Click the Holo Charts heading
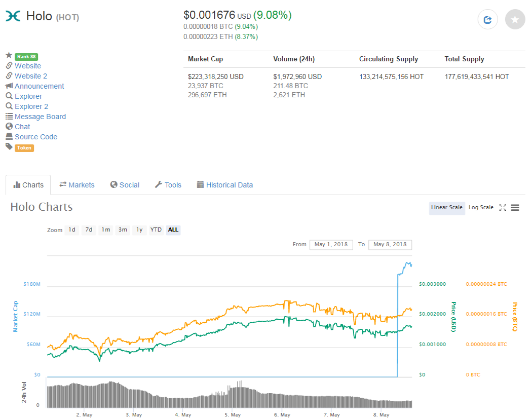Screen dimensions: 532x419 tap(42, 207)
